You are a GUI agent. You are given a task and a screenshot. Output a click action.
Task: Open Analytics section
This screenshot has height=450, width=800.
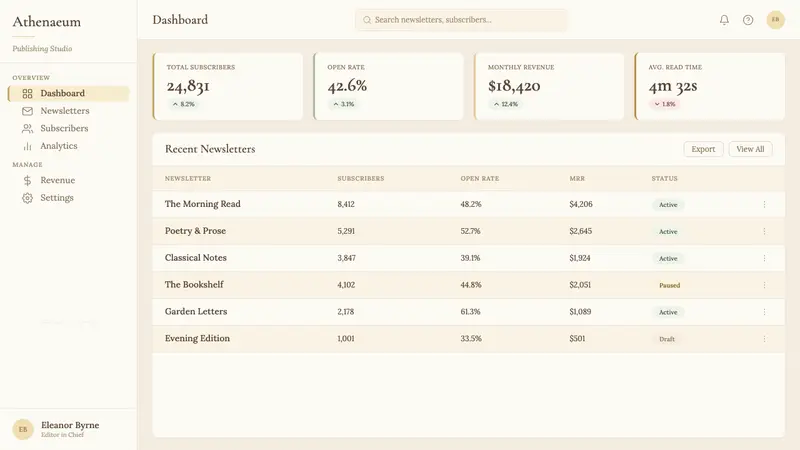tap(69, 146)
